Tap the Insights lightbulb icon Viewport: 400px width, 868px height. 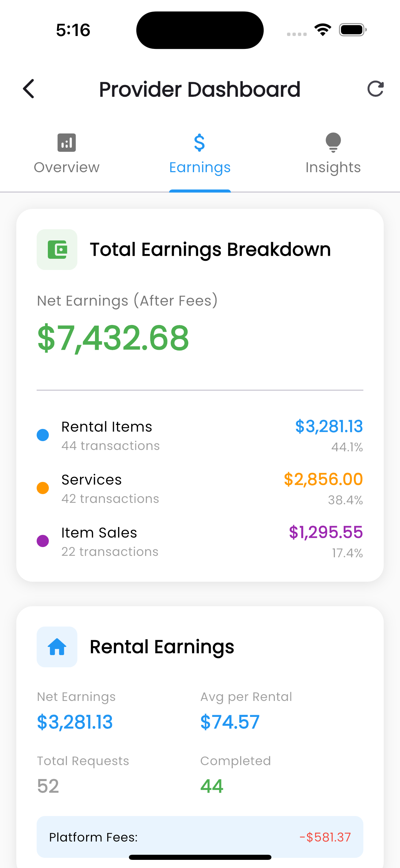click(333, 142)
